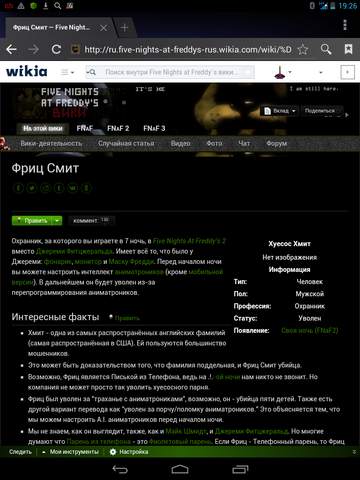
Task: Share article on VK
Action: point(73,188)
